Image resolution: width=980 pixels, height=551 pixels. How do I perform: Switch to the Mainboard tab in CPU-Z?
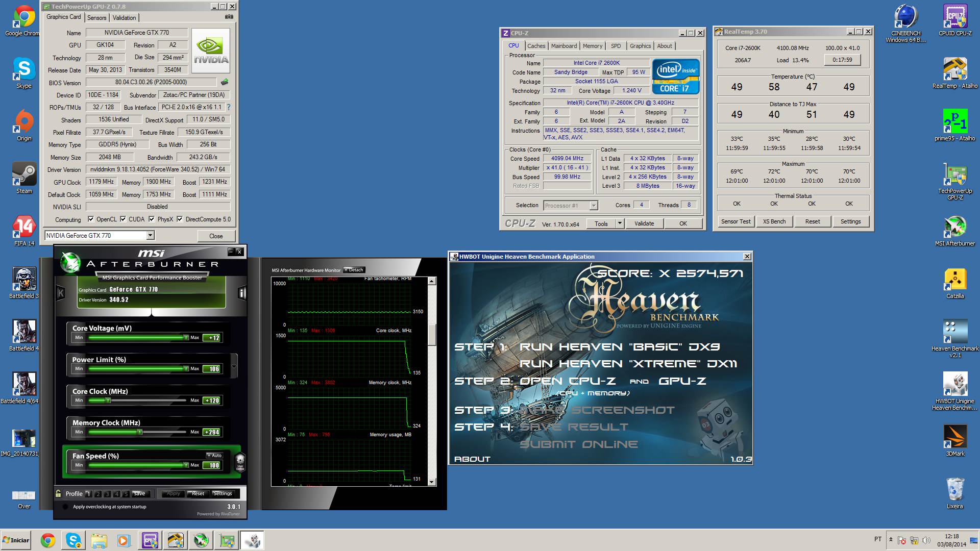tap(563, 46)
